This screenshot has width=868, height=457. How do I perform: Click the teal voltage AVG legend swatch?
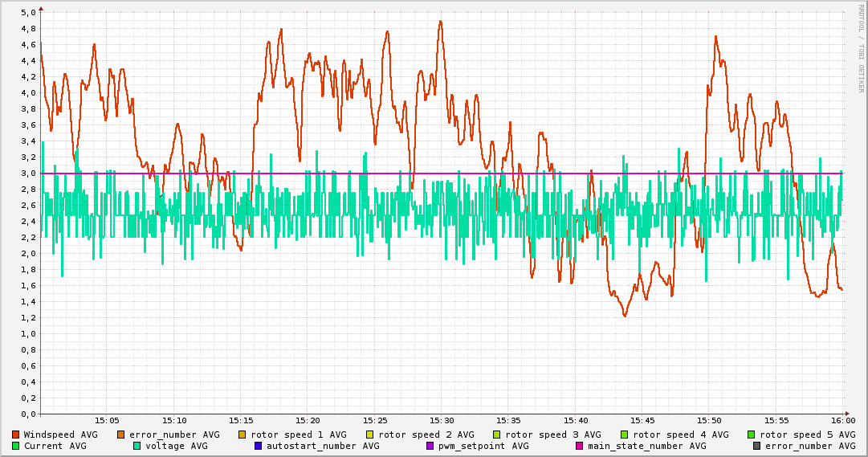pos(137,446)
